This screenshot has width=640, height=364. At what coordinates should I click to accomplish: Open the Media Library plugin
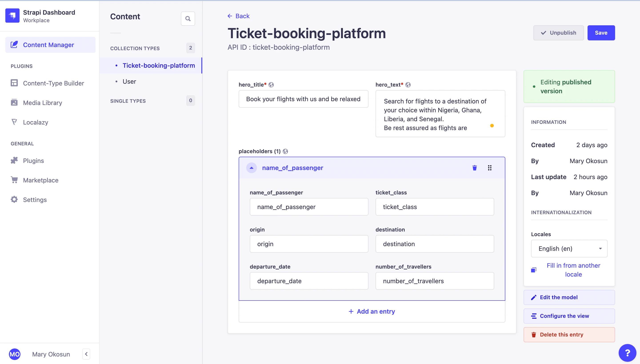tap(42, 103)
